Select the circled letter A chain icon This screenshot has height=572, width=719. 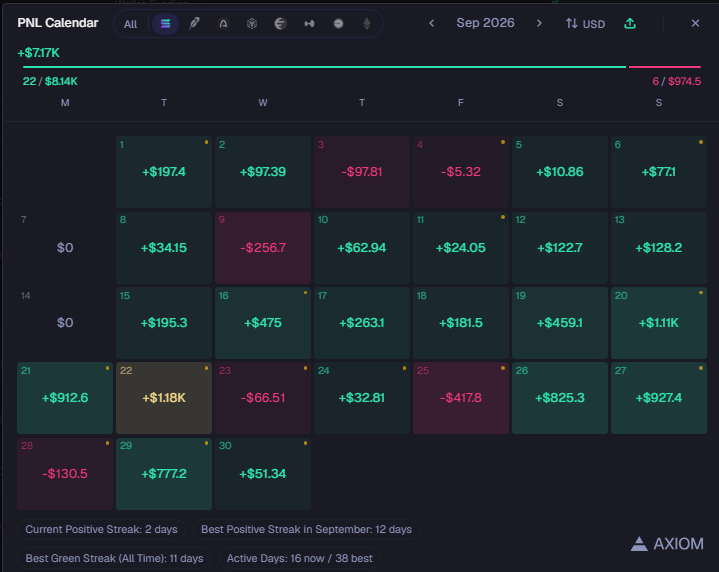pyautogui.click(x=223, y=23)
